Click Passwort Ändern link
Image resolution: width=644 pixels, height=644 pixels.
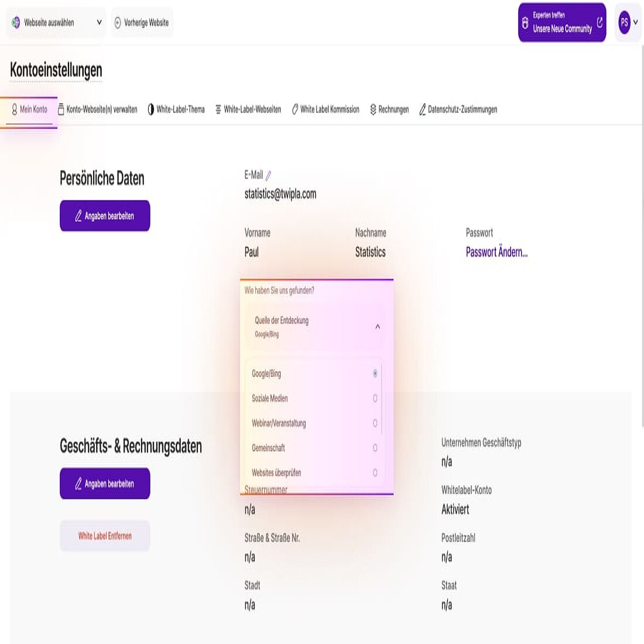pyautogui.click(x=496, y=252)
